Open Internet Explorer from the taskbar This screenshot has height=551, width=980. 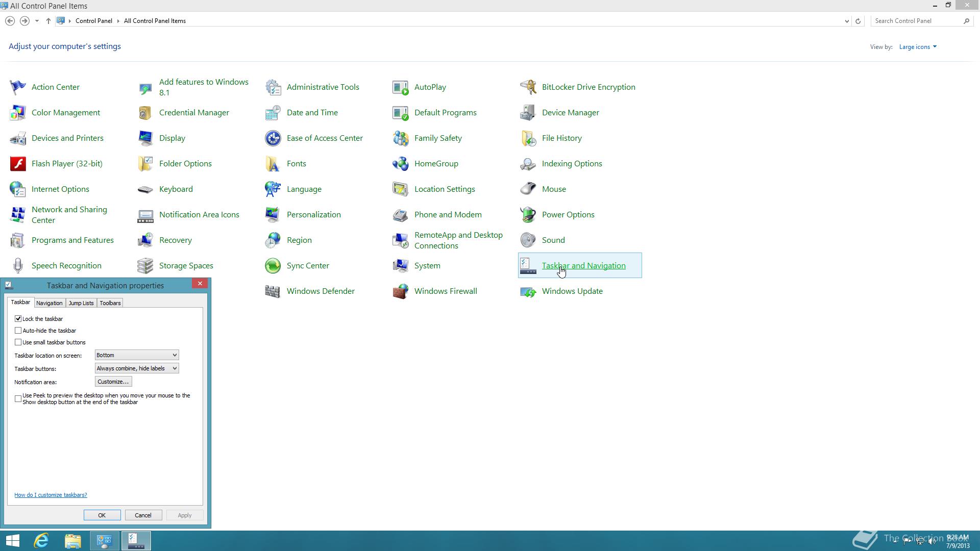pyautogui.click(x=41, y=541)
